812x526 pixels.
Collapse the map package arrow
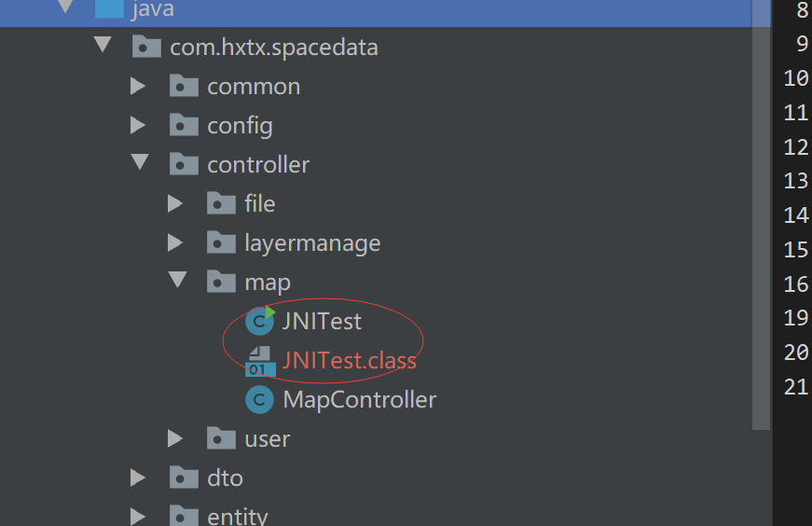(177, 282)
